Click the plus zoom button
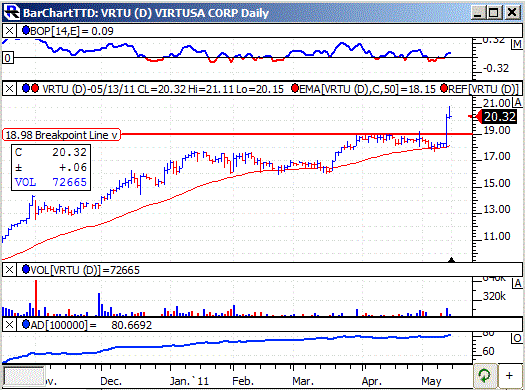The width and height of the screenshot is (525, 390). 509,376
